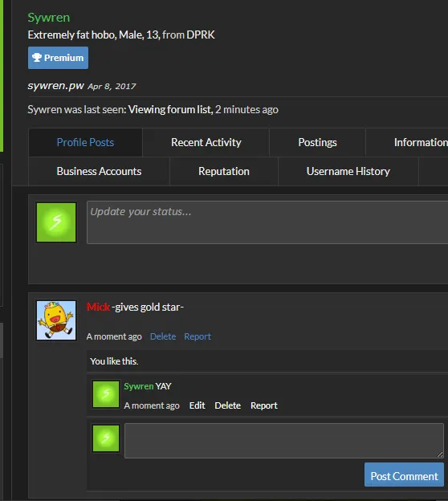Report Mick's profile post
Screen dimensions: 448x501
pyautogui.click(x=198, y=336)
